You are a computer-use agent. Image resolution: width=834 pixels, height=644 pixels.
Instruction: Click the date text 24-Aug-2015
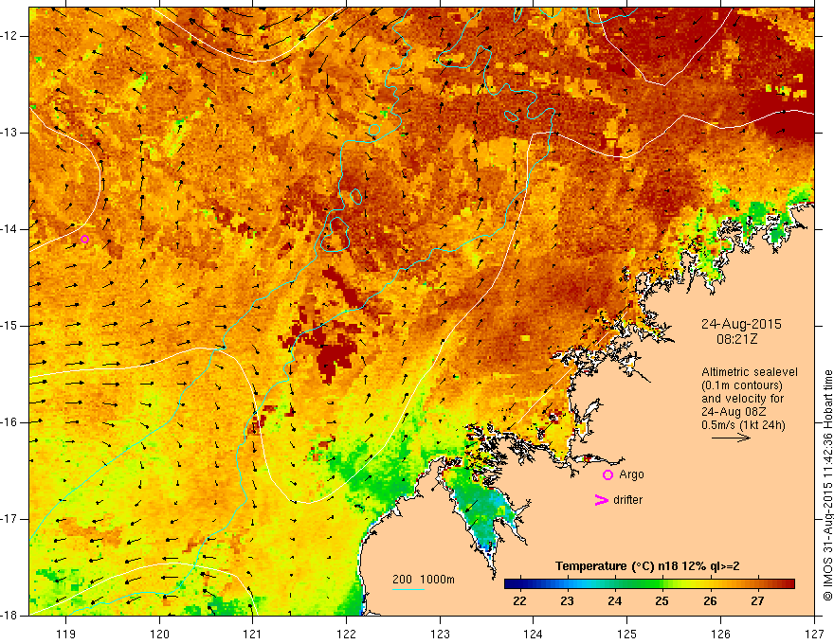741,324
